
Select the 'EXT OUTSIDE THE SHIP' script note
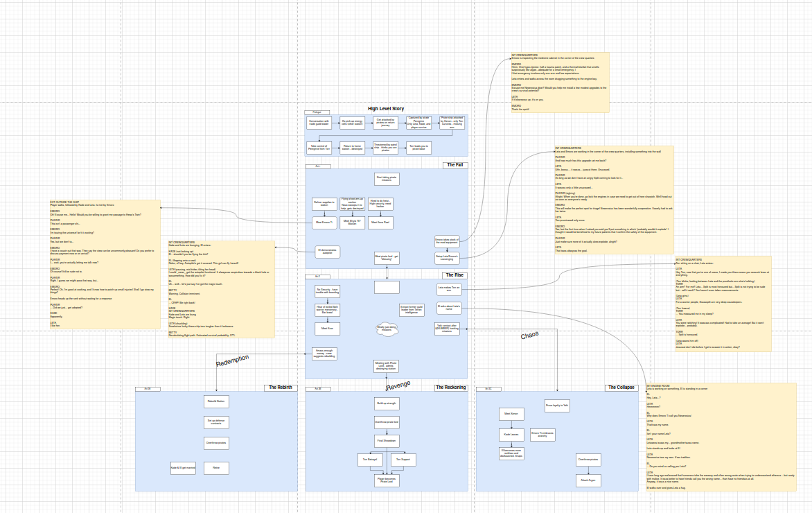(105, 265)
